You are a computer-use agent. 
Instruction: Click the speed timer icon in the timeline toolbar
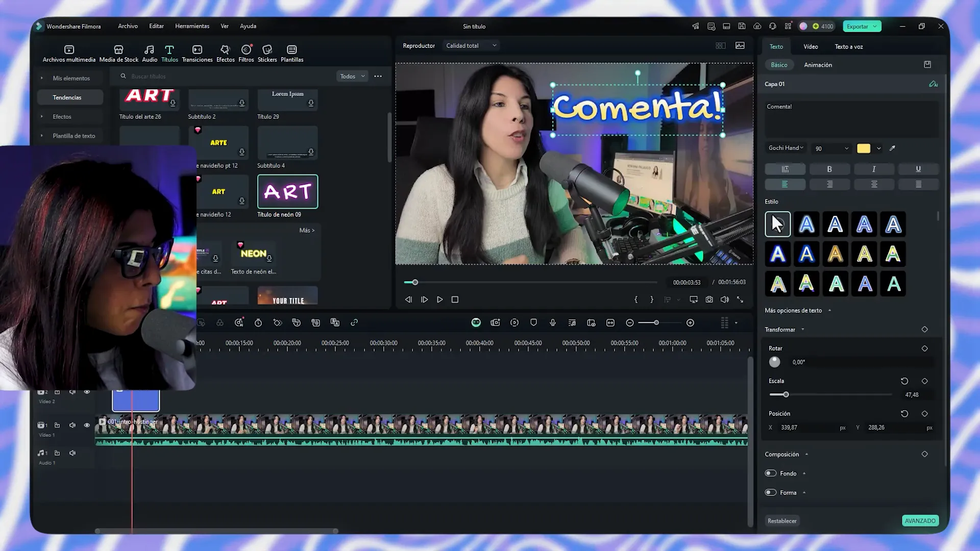click(258, 323)
